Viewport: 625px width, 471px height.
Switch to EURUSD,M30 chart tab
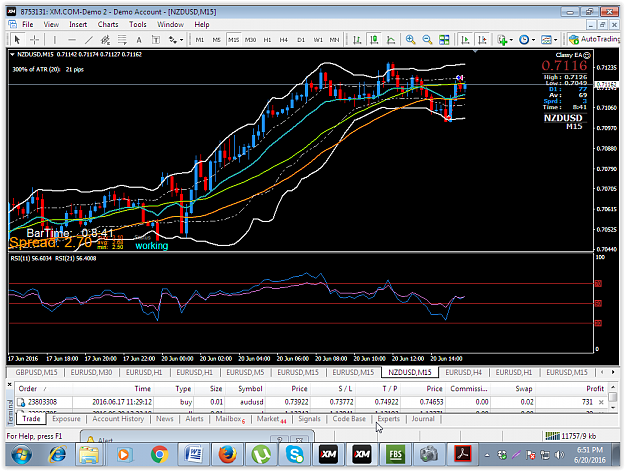pos(91,372)
